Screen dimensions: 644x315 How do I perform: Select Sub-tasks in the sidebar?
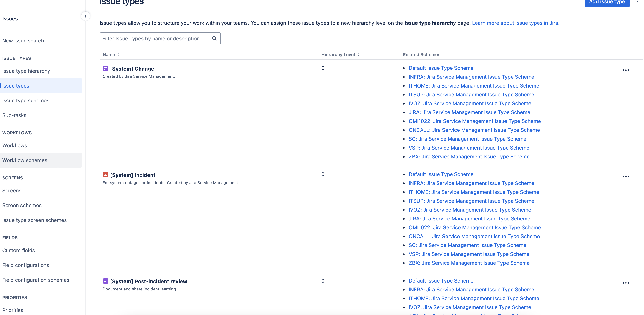(14, 115)
